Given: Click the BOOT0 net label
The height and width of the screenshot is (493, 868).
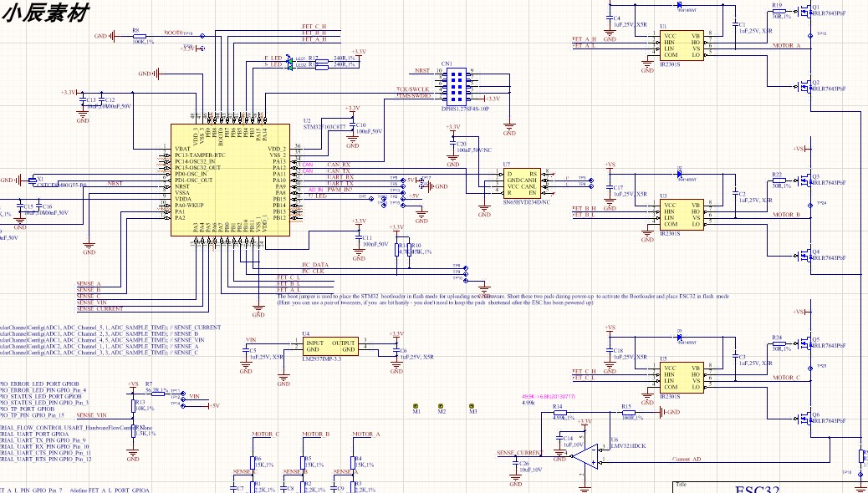Looking at the screenshot, I should [x=174, y=33].
